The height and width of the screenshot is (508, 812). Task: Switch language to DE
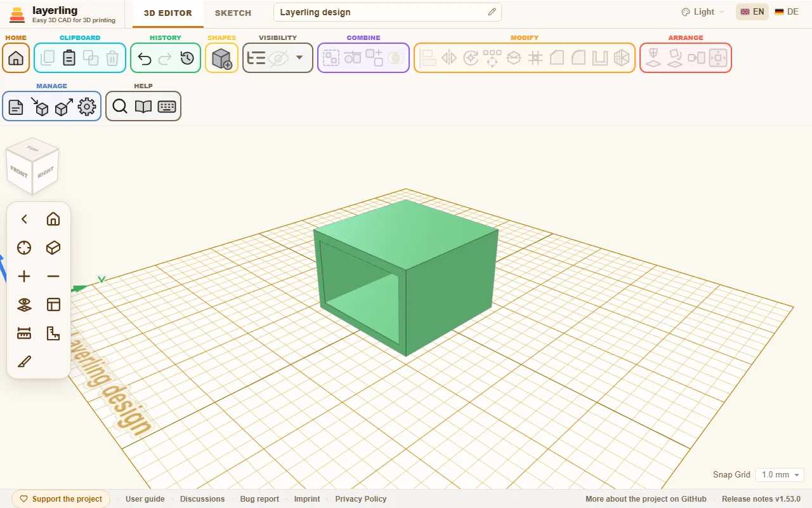tap(787, 12)
